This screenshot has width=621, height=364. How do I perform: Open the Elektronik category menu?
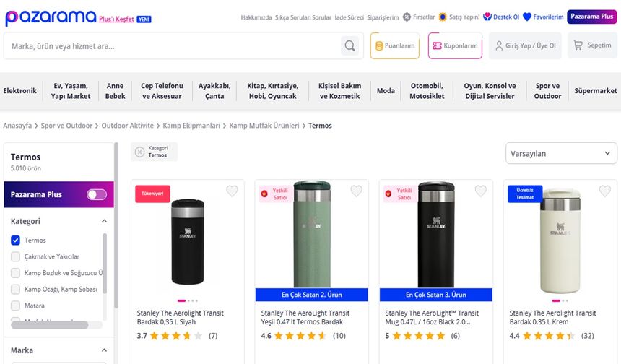[20, 91]
